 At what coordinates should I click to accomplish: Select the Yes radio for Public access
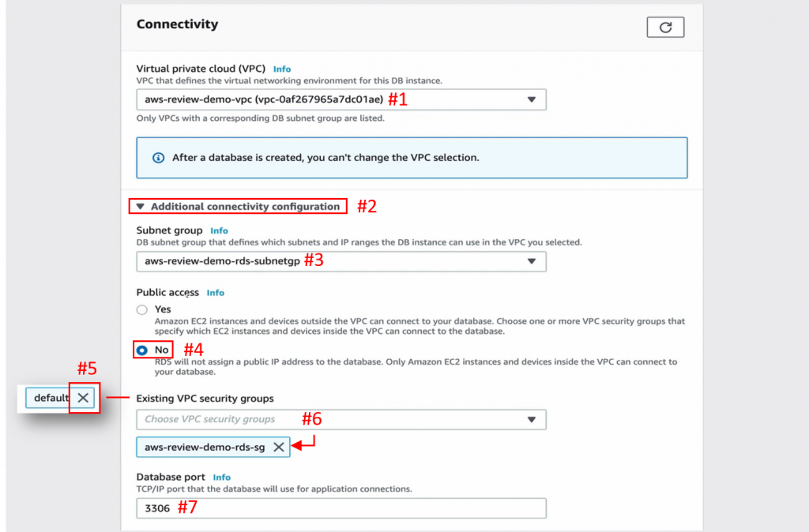tap(142, 310)
